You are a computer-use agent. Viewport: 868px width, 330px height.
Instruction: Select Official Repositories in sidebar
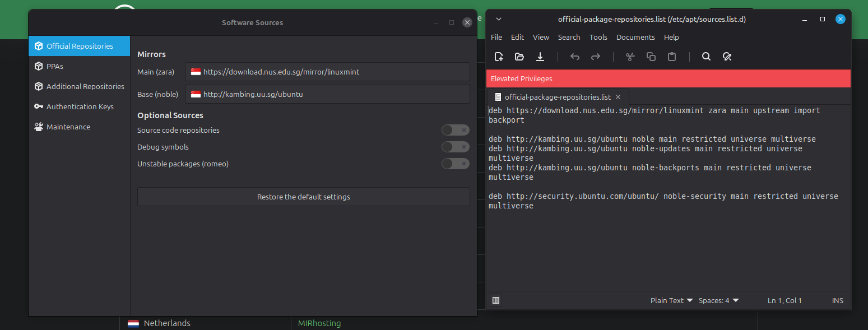pos(79,46)
